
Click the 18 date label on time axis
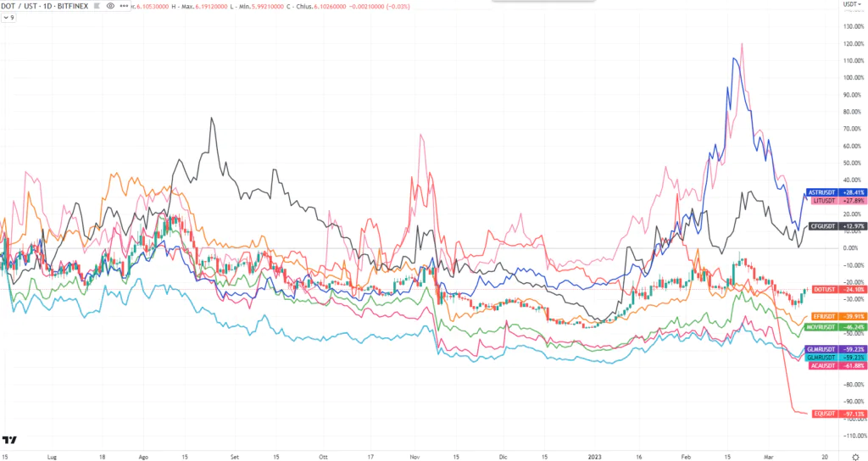(x=102, y=457)
